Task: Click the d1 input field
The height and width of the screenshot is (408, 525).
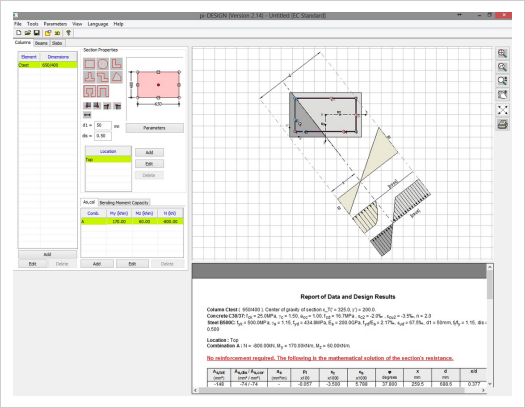Action: (103, 125)
